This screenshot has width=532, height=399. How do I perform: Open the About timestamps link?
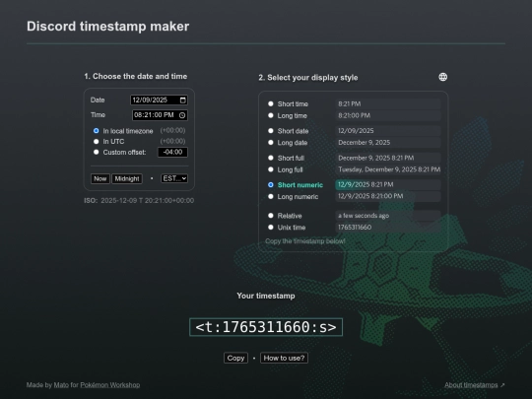[474, 385]
